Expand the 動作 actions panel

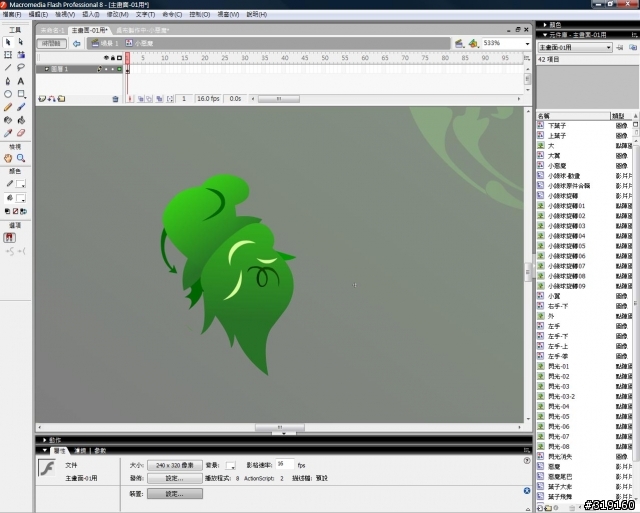44,440
